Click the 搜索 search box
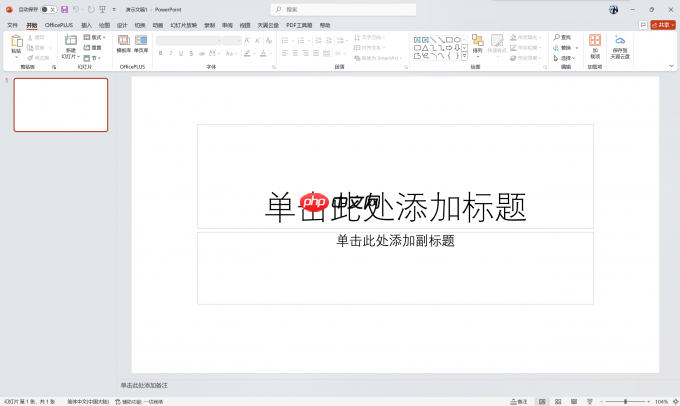The width and height of the screenshot is (680, 406). pos(343,9)
